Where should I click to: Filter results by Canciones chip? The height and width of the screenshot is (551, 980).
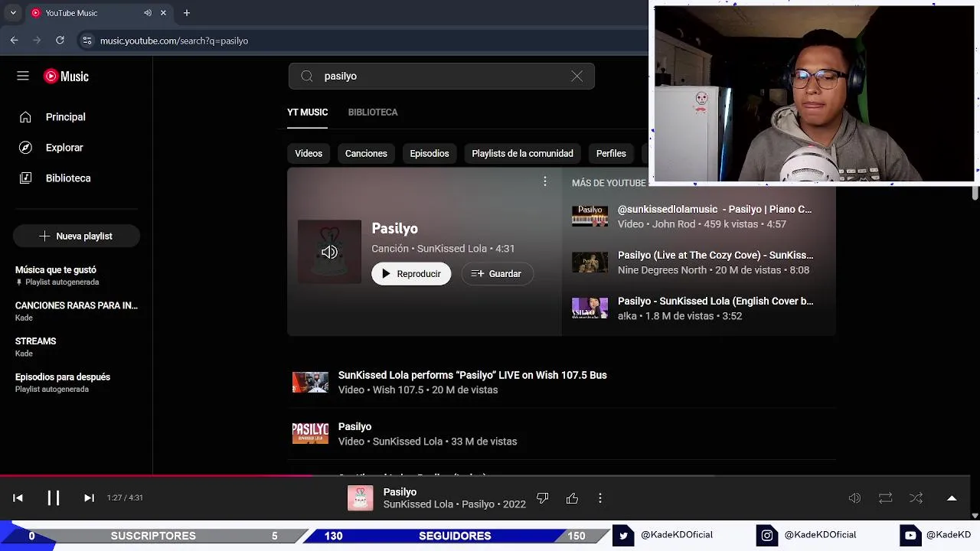[366, 153]
